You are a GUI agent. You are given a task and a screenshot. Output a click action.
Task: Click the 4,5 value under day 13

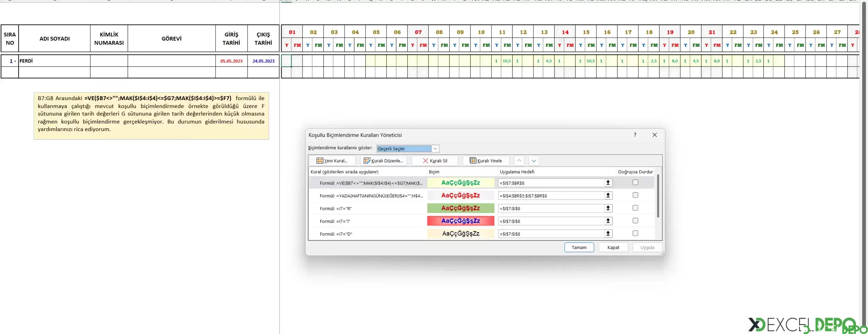pyautogui.click(x=549, y=61)
